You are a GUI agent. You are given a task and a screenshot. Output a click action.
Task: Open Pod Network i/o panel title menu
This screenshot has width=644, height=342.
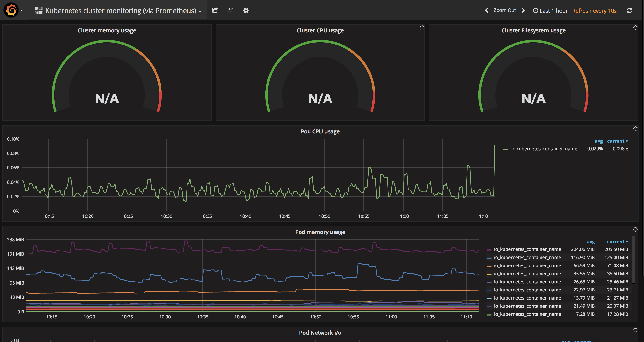[320, 333]
